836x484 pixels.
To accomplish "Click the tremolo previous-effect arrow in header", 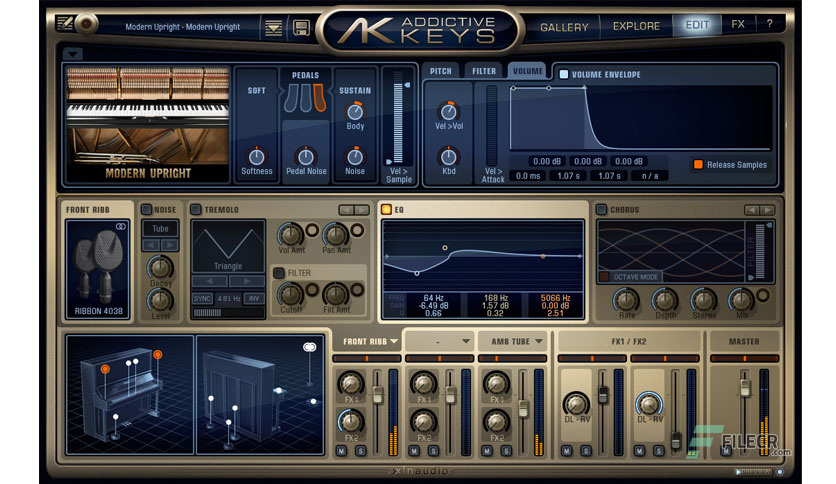I will (x=346, y=210).
